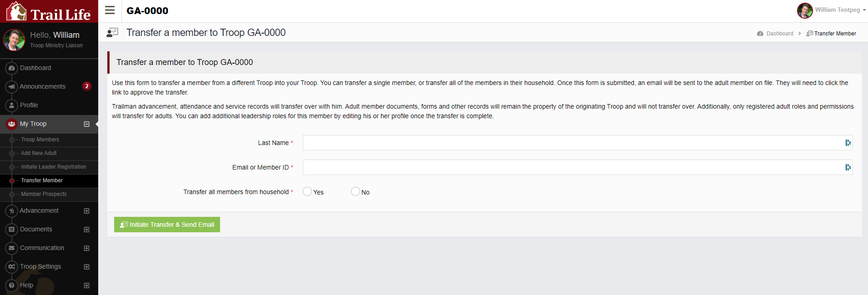Go to Dashboard in the sidebar
Screen dimensions: 868x295
[x=35, y=68]
